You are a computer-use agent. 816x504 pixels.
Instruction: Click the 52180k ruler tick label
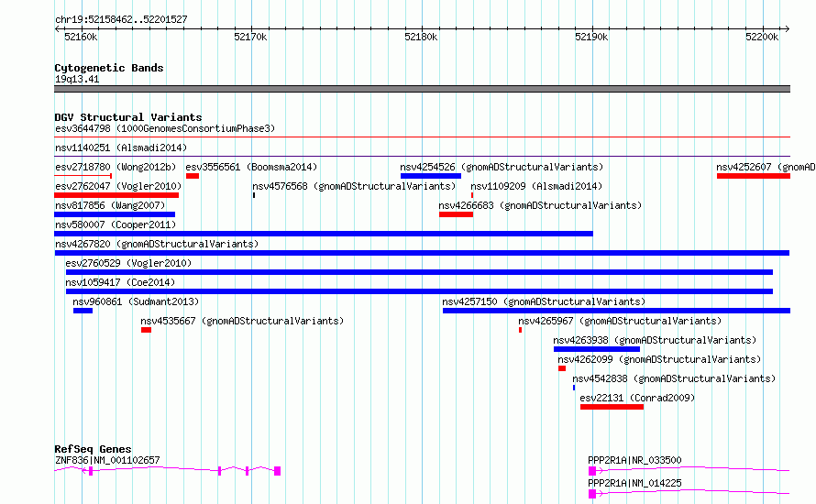[421, 37]
